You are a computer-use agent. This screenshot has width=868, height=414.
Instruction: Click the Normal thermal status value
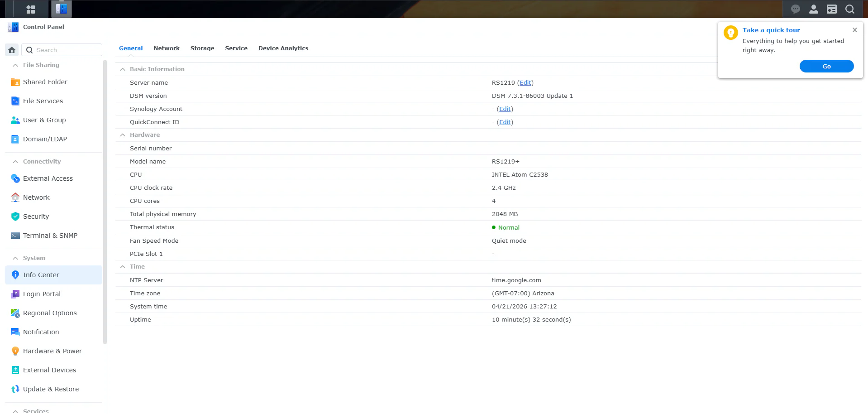pos(509,227)
